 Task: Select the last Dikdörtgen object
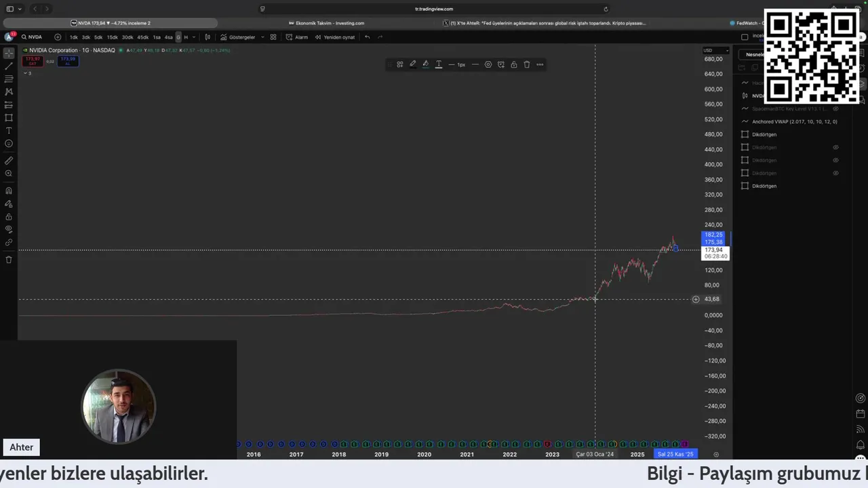coord(764,186)
